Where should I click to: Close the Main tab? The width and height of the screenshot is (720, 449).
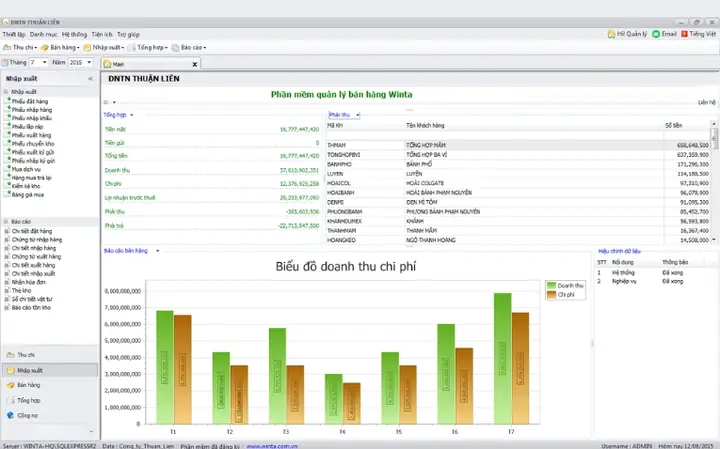(x=195, y=64)
